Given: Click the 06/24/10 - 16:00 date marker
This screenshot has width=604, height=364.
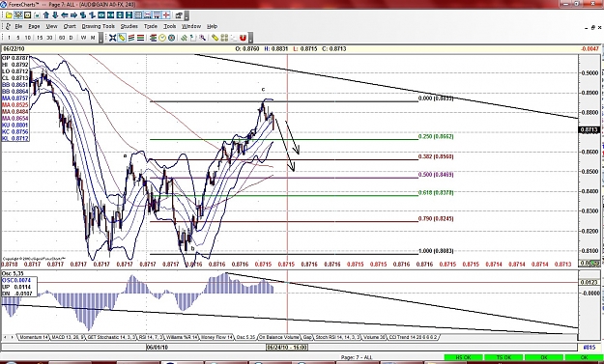Looking at the screenshot, I should click(x=287, y=348).
